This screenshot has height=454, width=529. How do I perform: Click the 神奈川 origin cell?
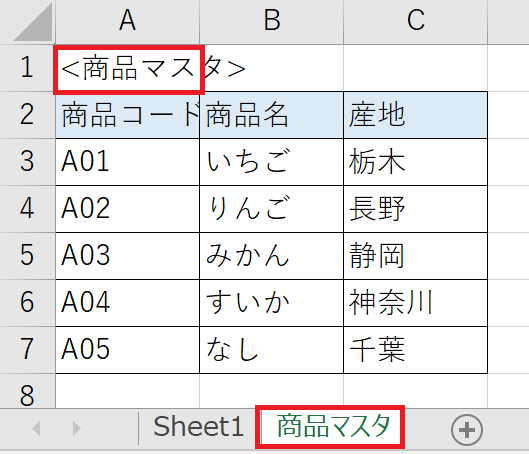pos(415,303)
